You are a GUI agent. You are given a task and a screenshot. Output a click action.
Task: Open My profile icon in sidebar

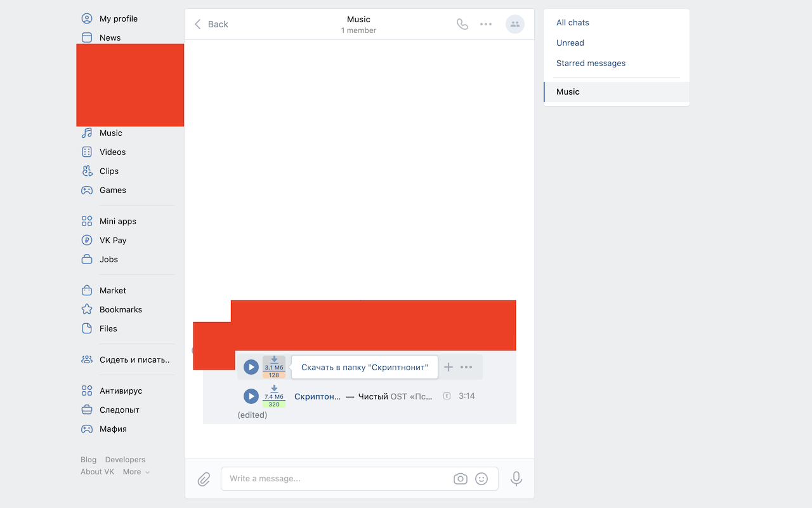tap(87, 18)
